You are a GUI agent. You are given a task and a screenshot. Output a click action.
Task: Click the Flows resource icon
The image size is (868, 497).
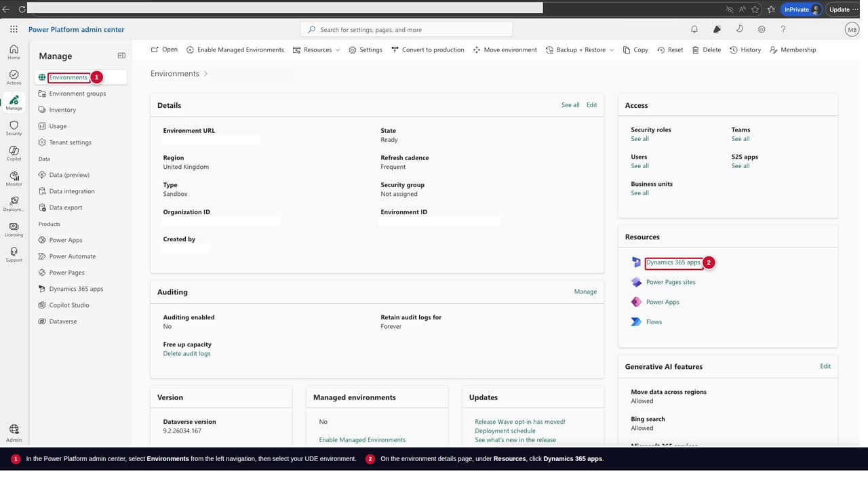(x=636, y=322)
